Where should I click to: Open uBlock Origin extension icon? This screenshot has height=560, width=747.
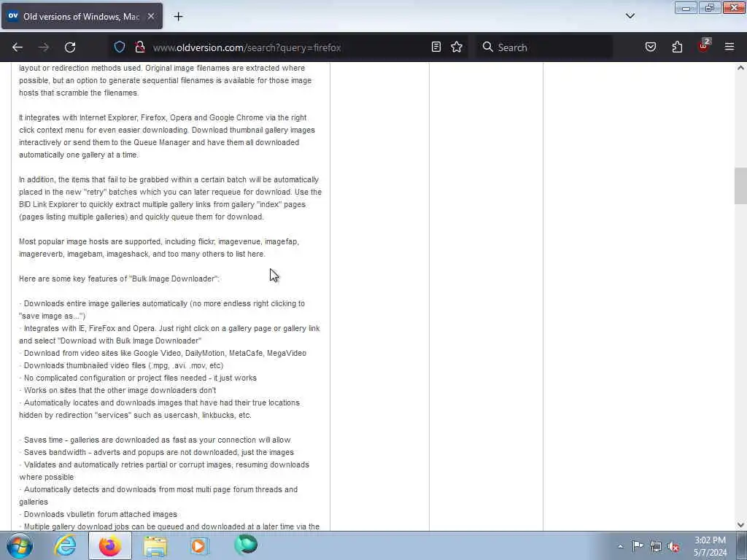(x=704, y=46)
